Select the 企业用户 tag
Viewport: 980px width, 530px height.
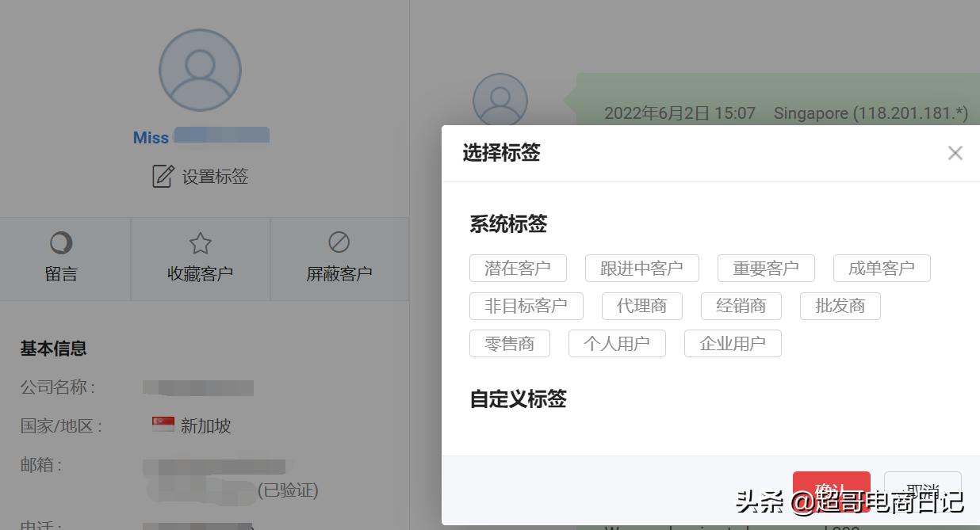733,343
